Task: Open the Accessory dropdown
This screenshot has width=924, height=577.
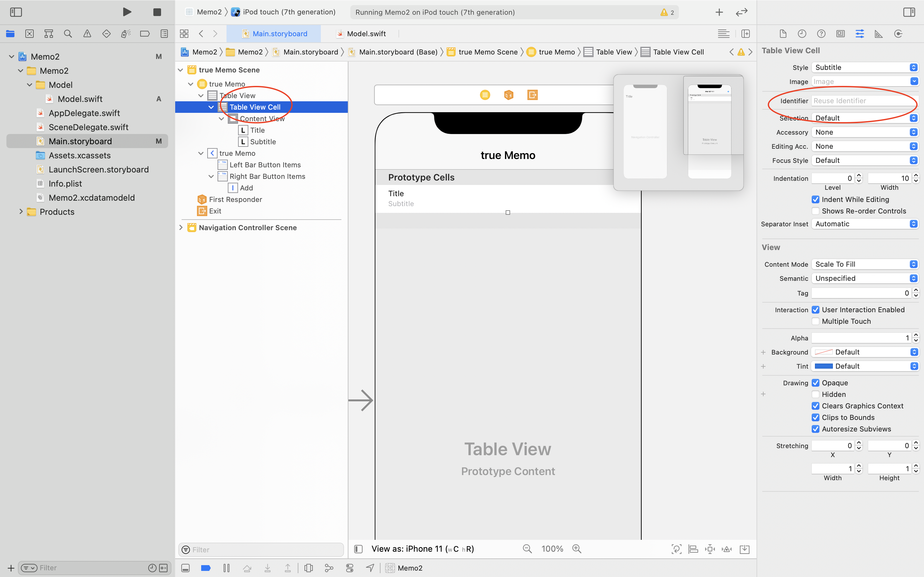Action: pos(864,132)
